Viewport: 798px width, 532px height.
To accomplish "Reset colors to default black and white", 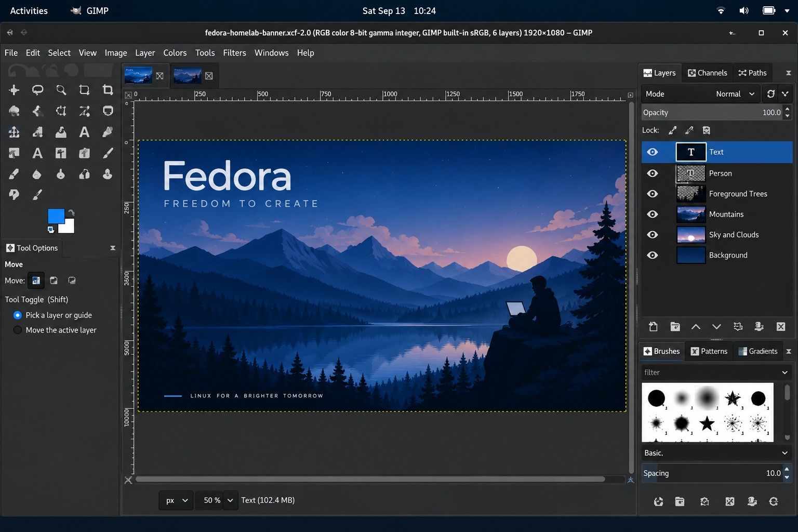I will pos(50,230).
